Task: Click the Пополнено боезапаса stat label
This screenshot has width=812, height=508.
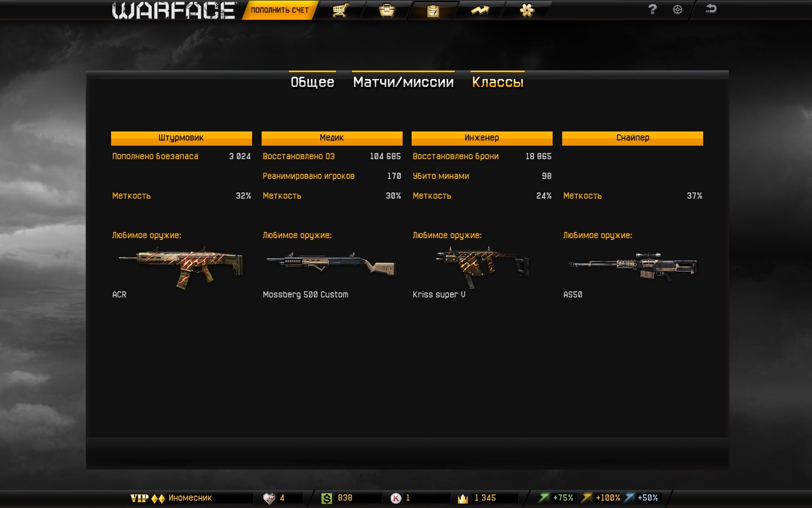Action: pyautogui.click(x=155, y=156)
